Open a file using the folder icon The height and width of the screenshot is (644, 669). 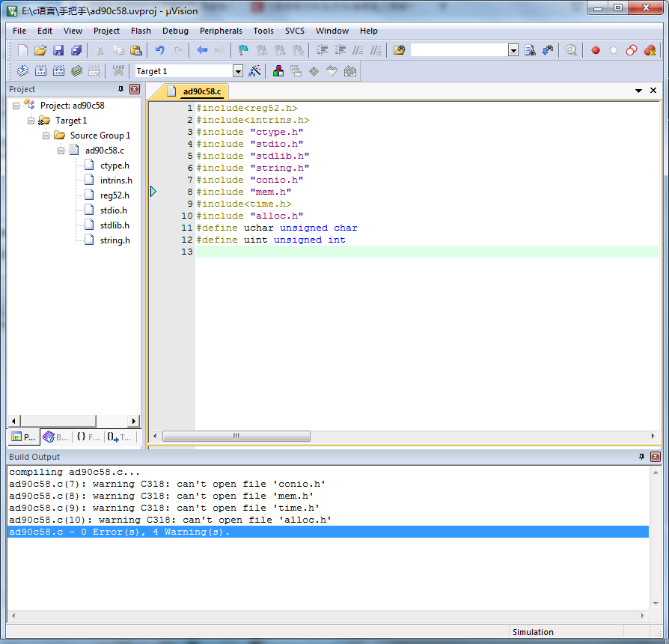pos(40,50)
